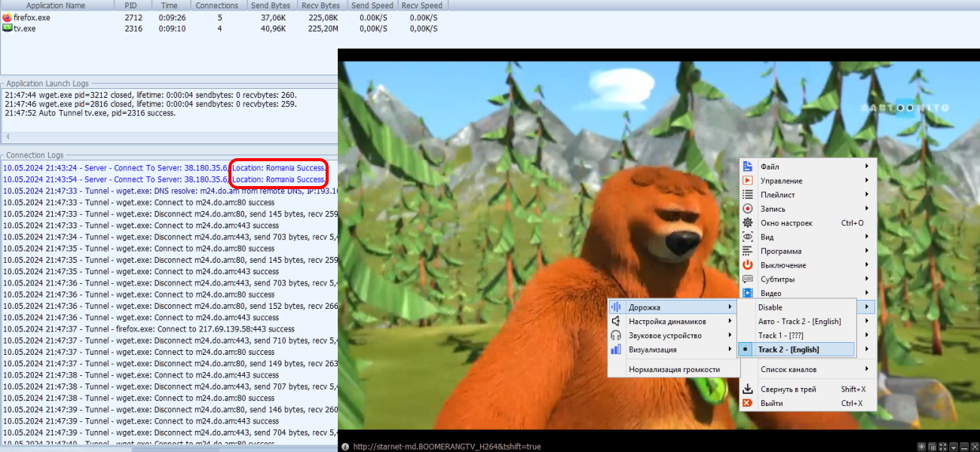The height and width of the screenshot is (452, 980).
Task: Click the Настройка динамиков speaker icon
Action: pos(615,322)
